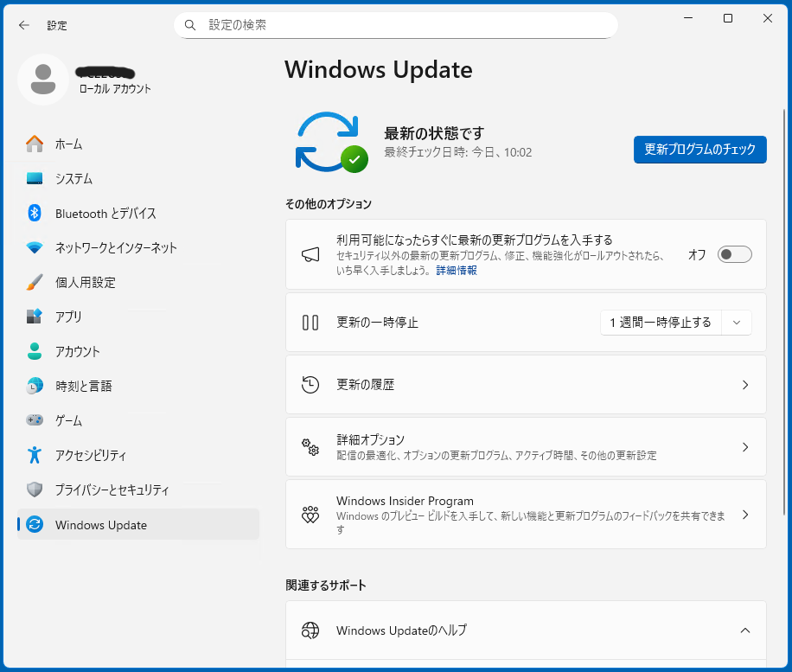Click the game controller icon in sidebar
The width and height of the screenshot is (792, 672).
(x=35, y=420)
